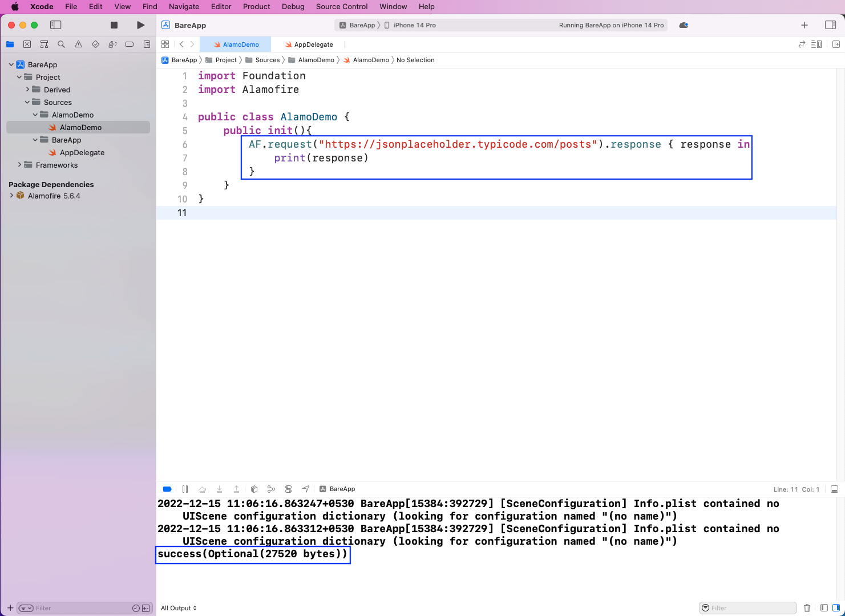Toggle recent files filter clock icon
Screen dimensions: 845x616
click(x=136, y=608)
